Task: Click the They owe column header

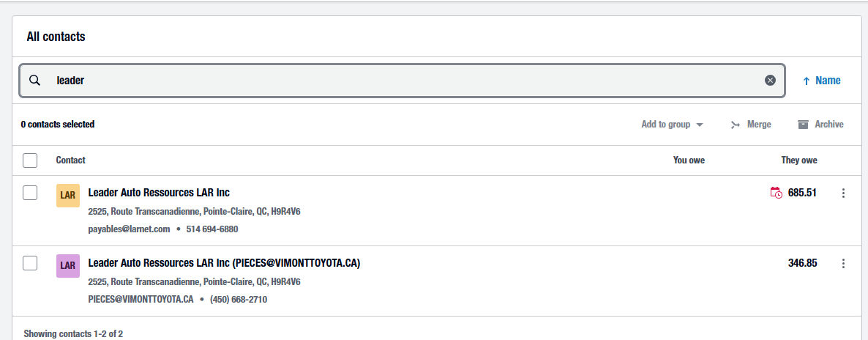Action: click(798, 160)
